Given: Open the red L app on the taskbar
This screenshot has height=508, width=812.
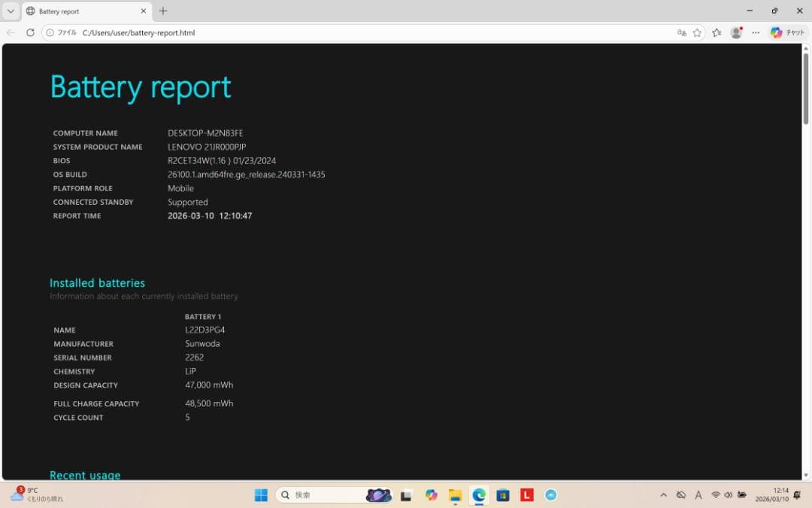Looking at the screenshot, I should (526, 494).
